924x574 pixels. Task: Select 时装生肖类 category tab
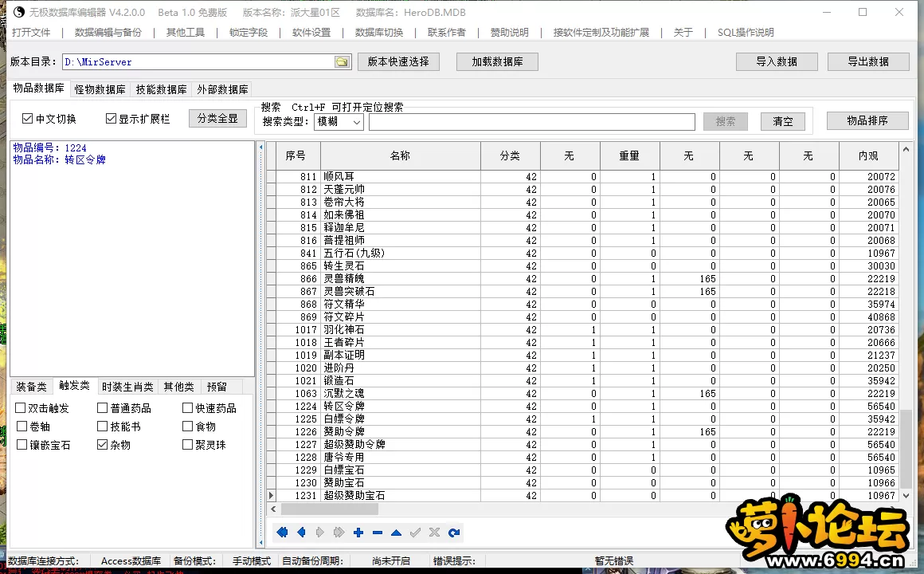[127, 387]
